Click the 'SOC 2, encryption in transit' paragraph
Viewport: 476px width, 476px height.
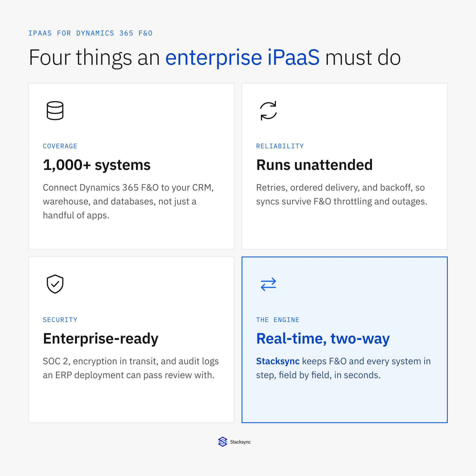(131, 368)
